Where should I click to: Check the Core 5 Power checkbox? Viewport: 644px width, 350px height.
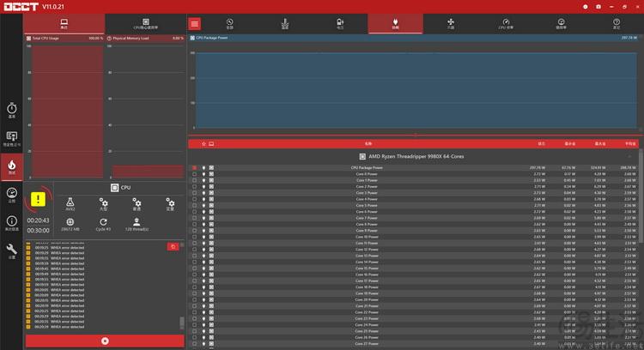pyautogui.click(x=194, y=205)
